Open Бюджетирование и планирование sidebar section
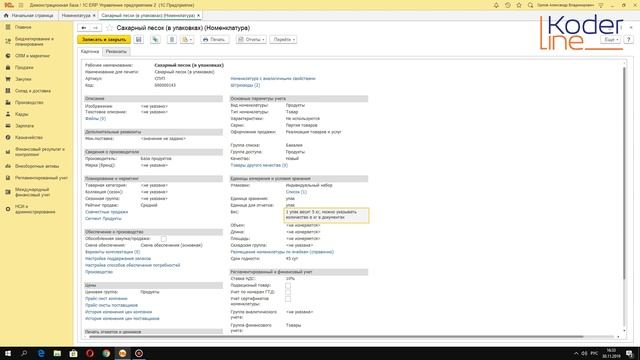This screenshot has height=360, width=640. pos(34,41)
